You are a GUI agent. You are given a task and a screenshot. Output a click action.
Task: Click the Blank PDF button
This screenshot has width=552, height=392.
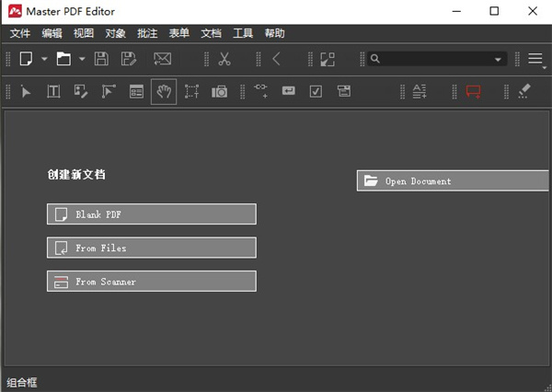pos(152,214)
